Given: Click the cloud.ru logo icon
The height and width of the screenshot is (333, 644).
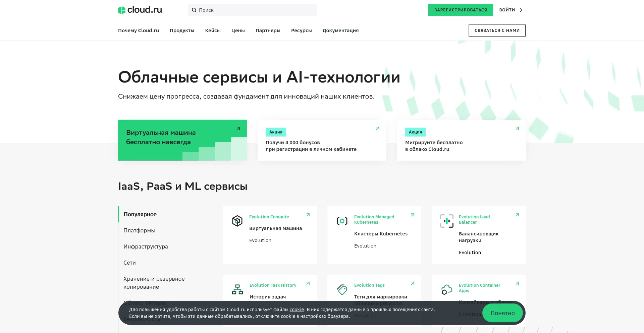Looking at the screenshot, I should [x=122, y=10].
